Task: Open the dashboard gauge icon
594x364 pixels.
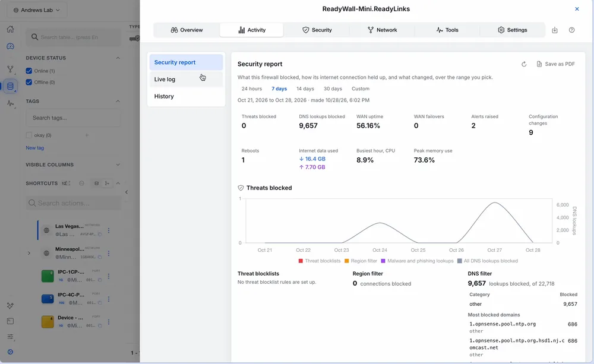Action: pyautogui.click(x=10, y=46)
